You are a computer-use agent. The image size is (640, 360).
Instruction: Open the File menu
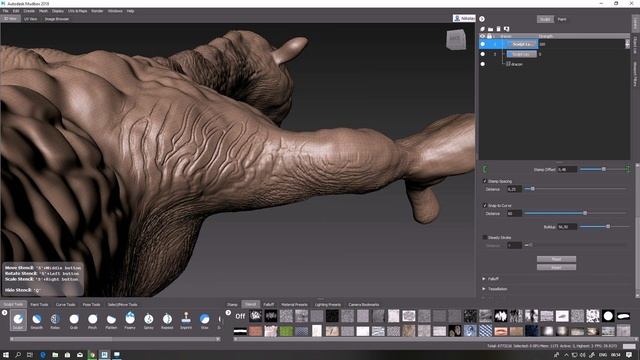pyautogui.click(x=5, y=11)
